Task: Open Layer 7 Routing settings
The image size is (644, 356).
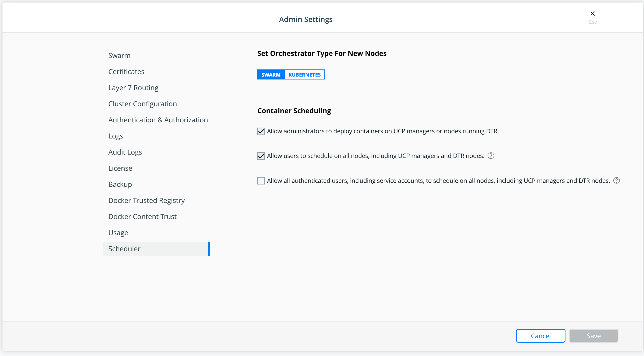Action: [133, 88]
